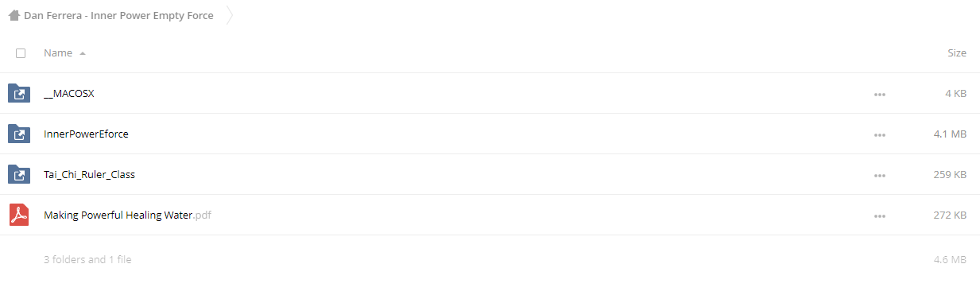Toggle the Name sort arrow
This screenshot has width=980, height=295.
(x=83, y=53)
